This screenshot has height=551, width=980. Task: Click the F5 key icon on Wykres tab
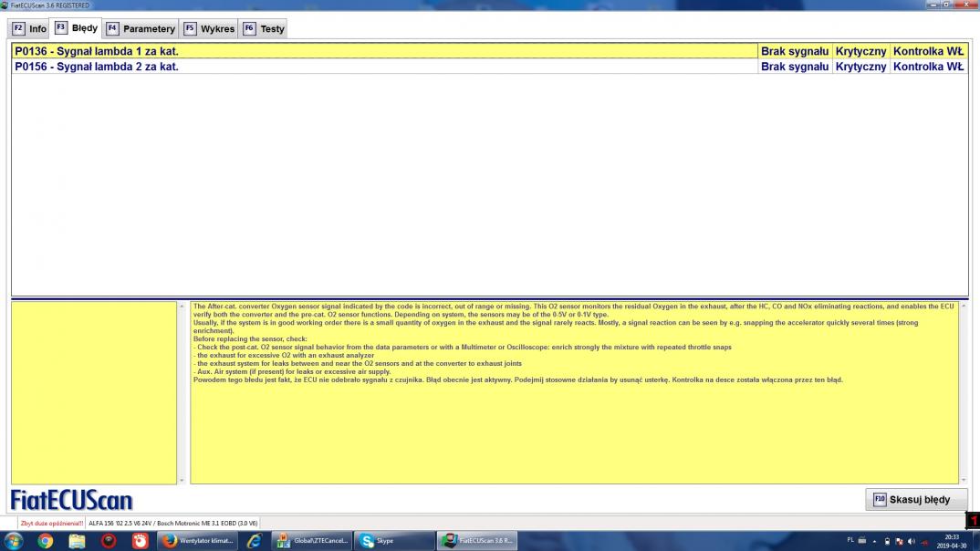190,29
